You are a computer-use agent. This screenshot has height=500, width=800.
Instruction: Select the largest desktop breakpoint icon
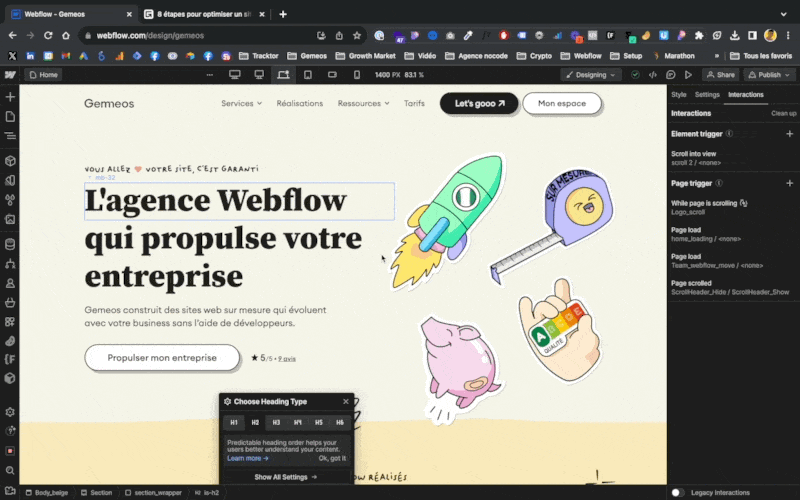pos(235,74)
